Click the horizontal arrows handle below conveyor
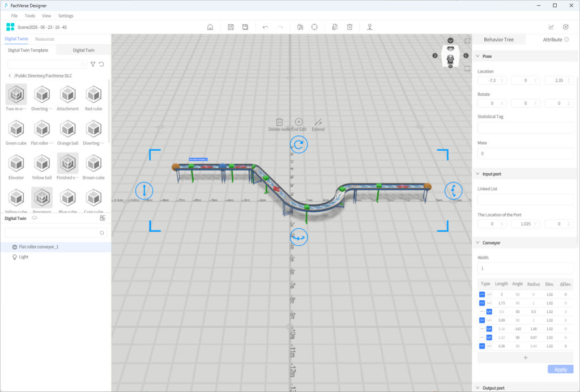Screen dimensions: 580x392 coord(299,237)
